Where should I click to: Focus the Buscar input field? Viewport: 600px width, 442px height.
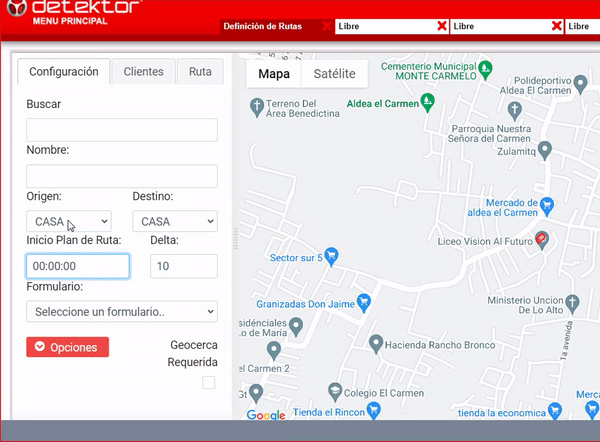click(x=122, y=130)
